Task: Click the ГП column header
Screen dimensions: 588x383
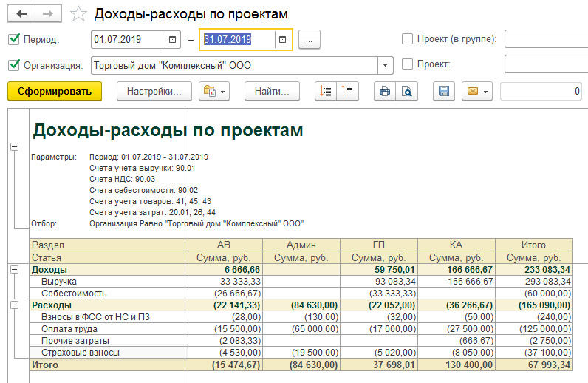Action: (x=379, y=245)
